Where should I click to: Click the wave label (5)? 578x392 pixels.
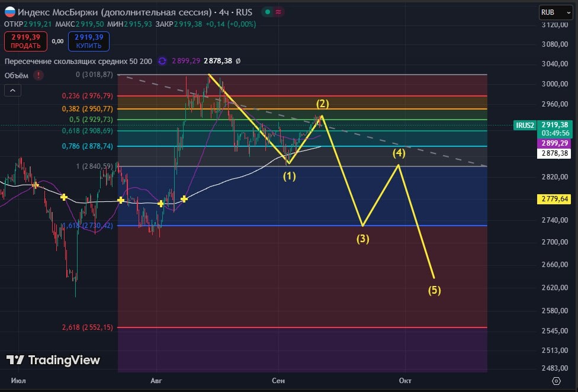pyautogui.click(x=435, y=290)
